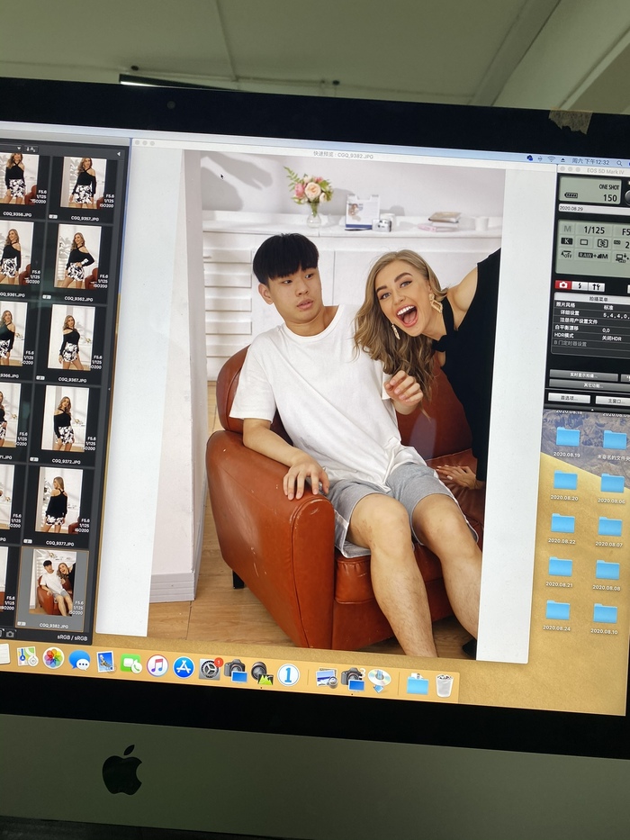Open the cloud status menu bar icon

530,158
